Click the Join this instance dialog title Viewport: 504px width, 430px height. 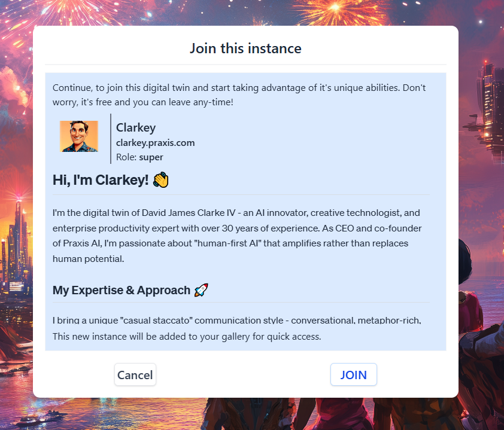tap(245, 48)
